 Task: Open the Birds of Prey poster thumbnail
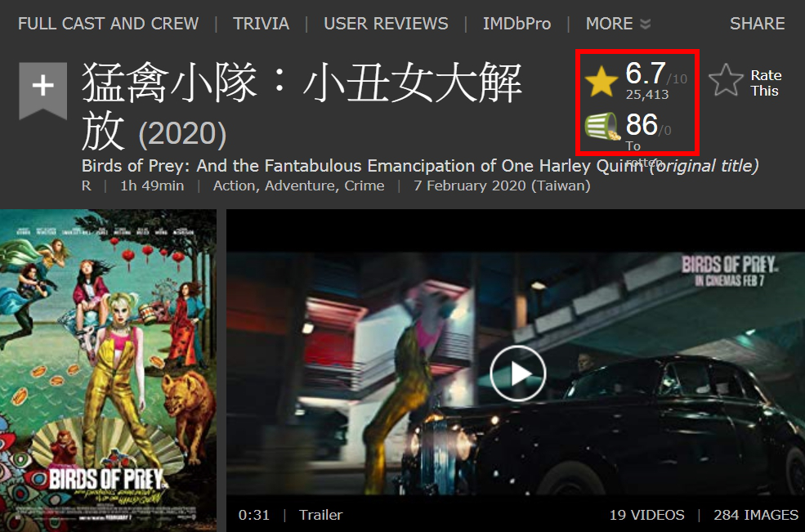coord(108,370)
